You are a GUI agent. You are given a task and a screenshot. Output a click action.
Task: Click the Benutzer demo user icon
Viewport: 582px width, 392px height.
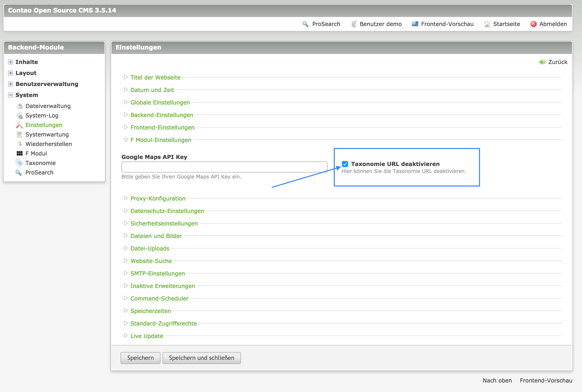353,24
